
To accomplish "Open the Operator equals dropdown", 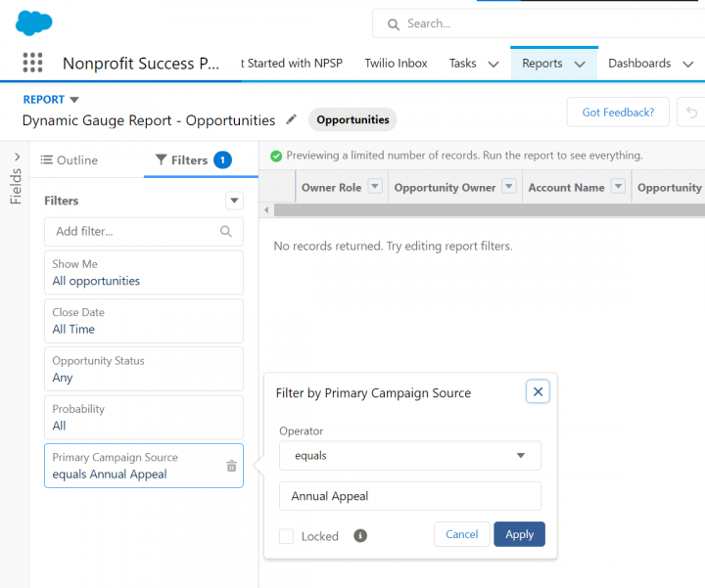I will [409, 455].
